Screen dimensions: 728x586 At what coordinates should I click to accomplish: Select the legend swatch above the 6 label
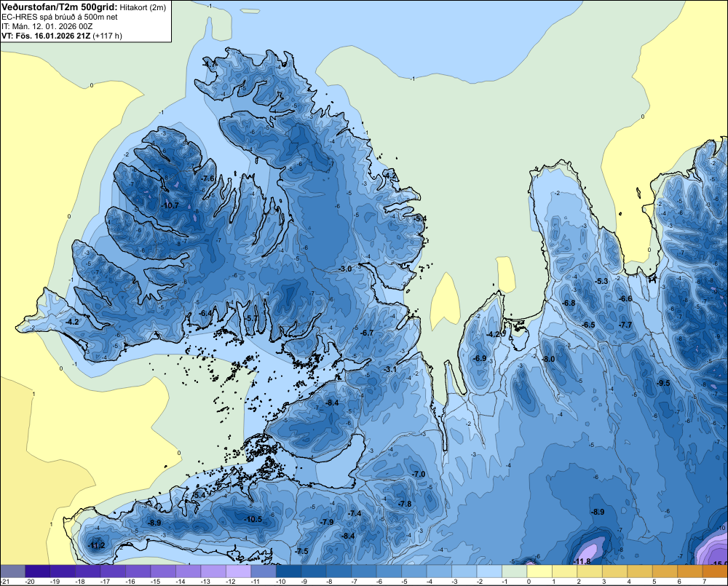click(x=689, y=571)
